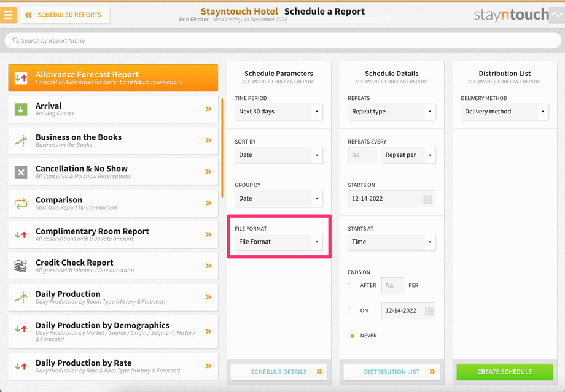The height and width of the screenshot is (392, 565).
Task: Select the Ends On ON radio button
Action: (352, 310)
